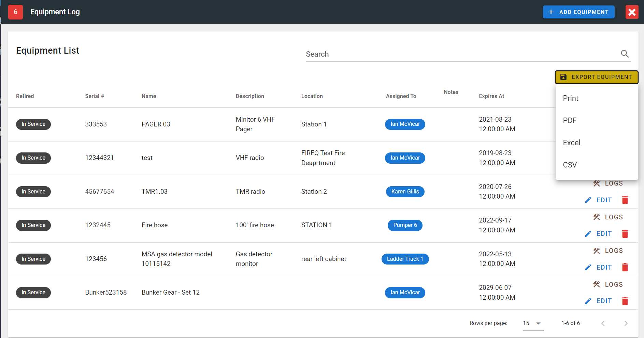Choose PDF export option
Viewport: 644px width, 338px height.
(x=570, y=121)
